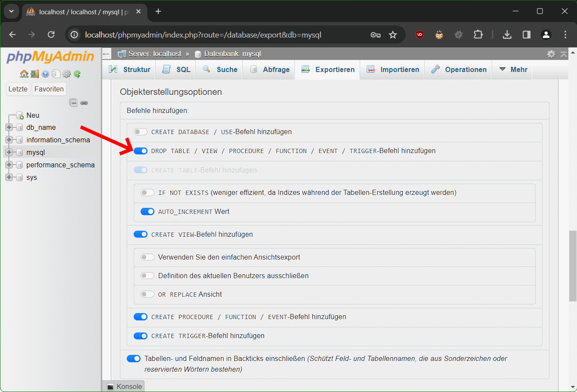577x392 pixels.
Task: Toggle the OR REPLACE Ansicht switch
Action: click(147, 295)
